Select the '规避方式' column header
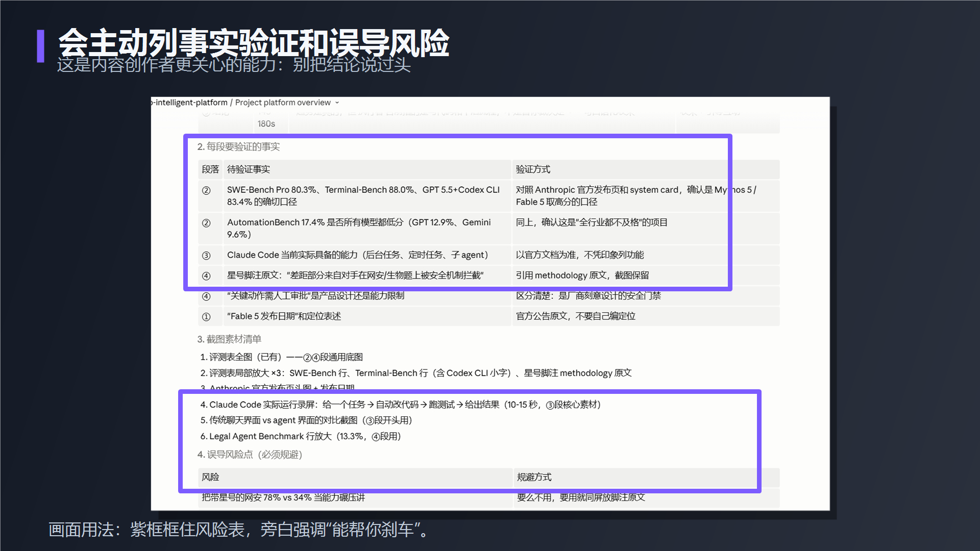This screenshot has width=980, height=551. point(647,477)
